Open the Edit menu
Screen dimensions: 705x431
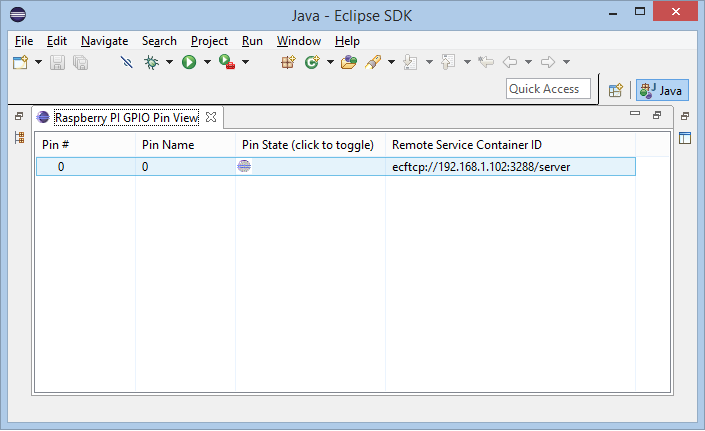tap(57, 41)
